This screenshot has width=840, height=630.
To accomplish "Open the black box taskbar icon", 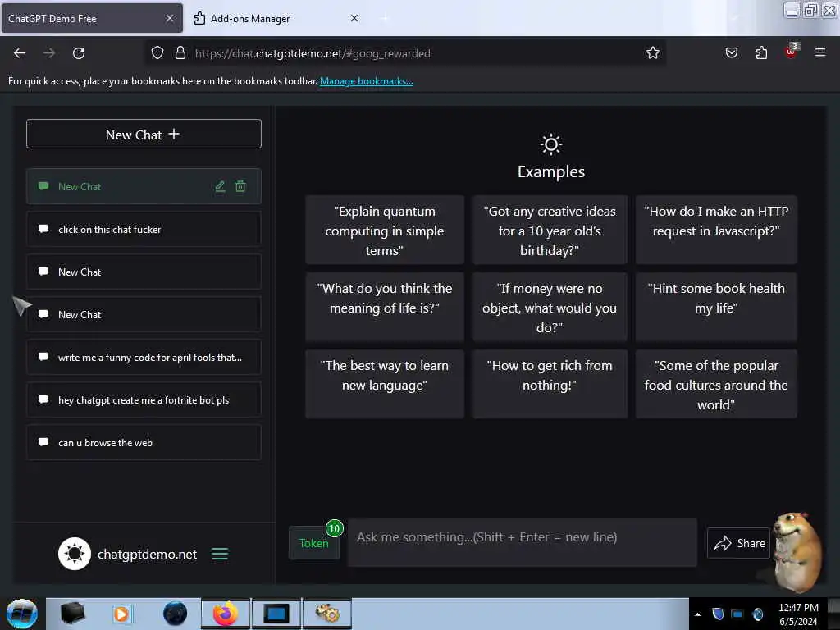I will pos(72,614).
